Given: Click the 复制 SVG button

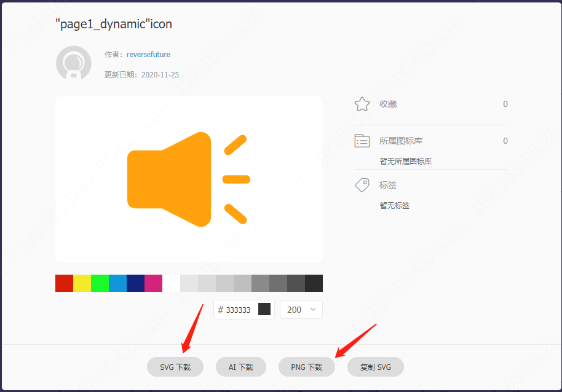Looking at the screenshot, I should (x=376, y=367).
